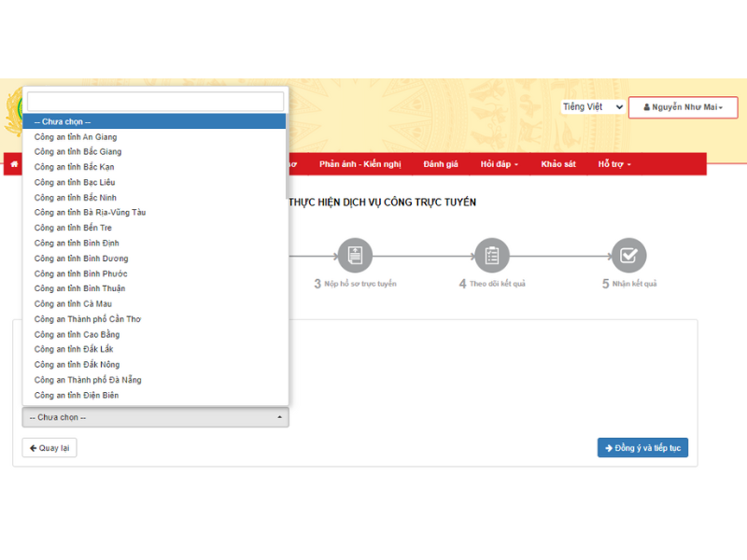The image size is (747, 560).
Task: Open the Khảo sát menu item
Action: pyautogui.click(x=557, y=164)
